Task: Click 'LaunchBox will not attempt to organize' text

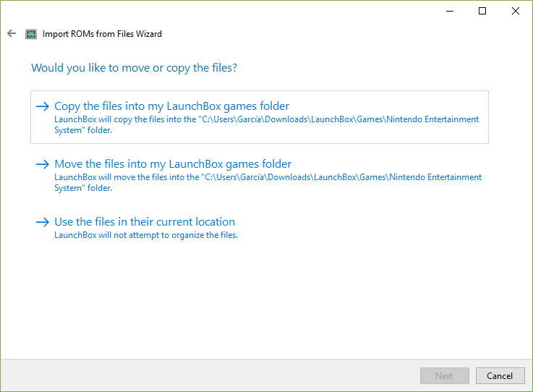Action: [146, 235]
